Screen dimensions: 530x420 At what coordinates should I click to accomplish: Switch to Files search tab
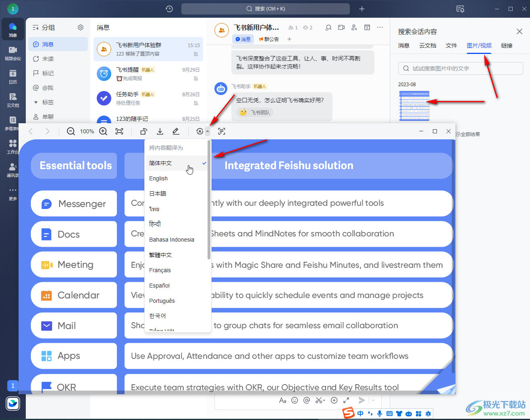click(x=451, y=46)
